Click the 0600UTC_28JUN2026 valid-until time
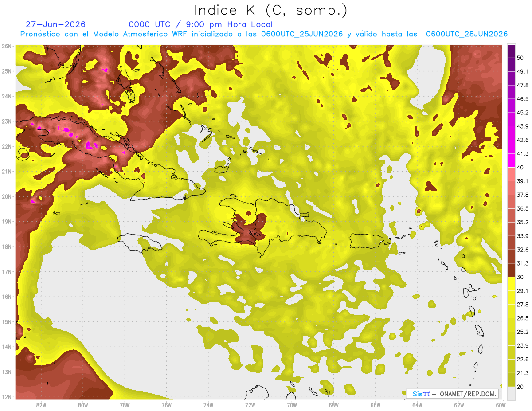Viewport: 532px width, 411px height. tap(467, 34)
